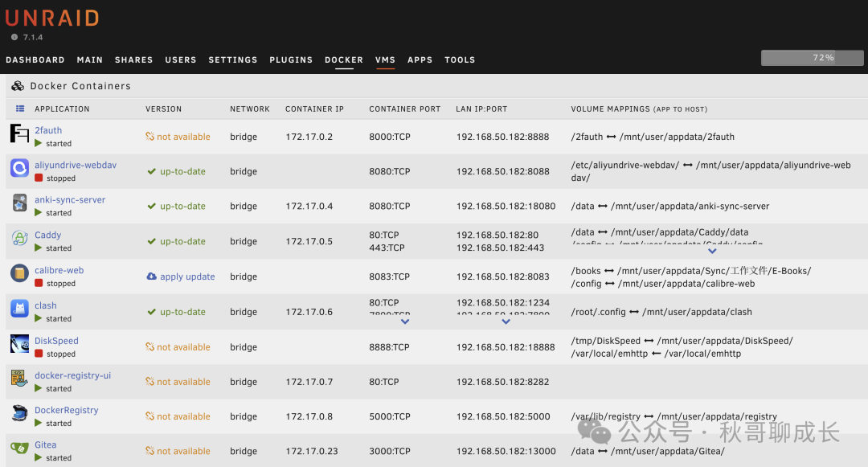
Task: Click the anki-sync-server started play icon
Action: tap(39, 212)
